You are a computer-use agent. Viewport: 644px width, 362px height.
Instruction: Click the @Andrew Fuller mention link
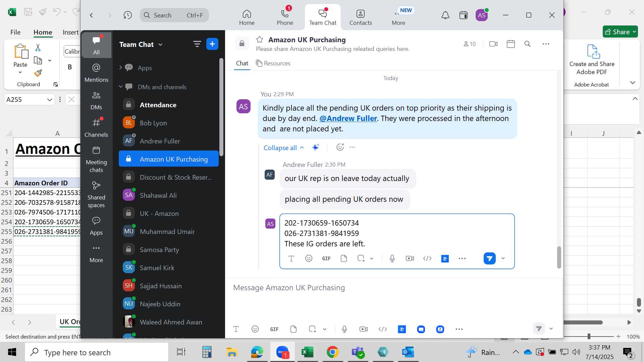[x=348, y=118]
